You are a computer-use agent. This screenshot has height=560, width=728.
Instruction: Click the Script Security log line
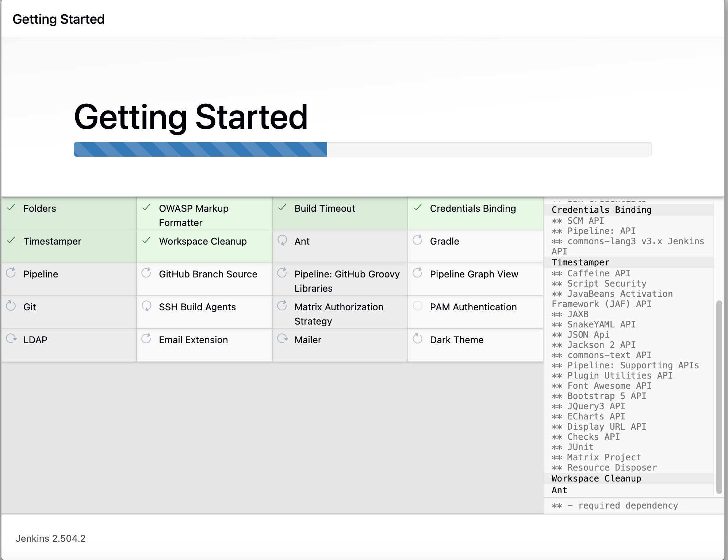pos(599,284)
